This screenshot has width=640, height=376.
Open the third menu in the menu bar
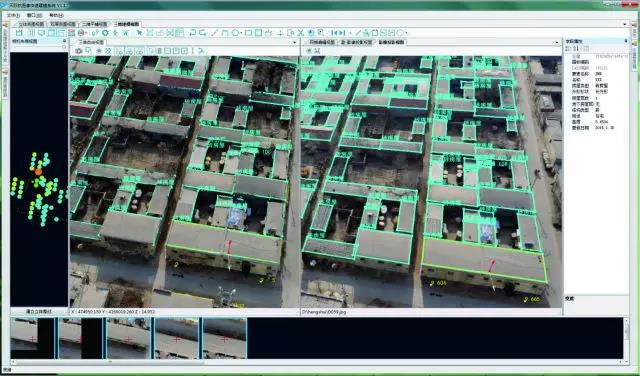tap(56, 16)
